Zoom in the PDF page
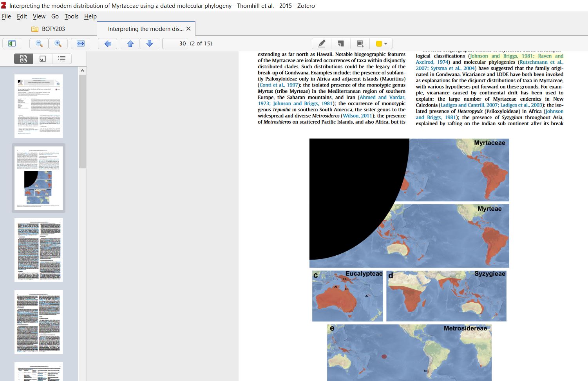588x381 pixels. pyautogui.click(x=58, y=43)
